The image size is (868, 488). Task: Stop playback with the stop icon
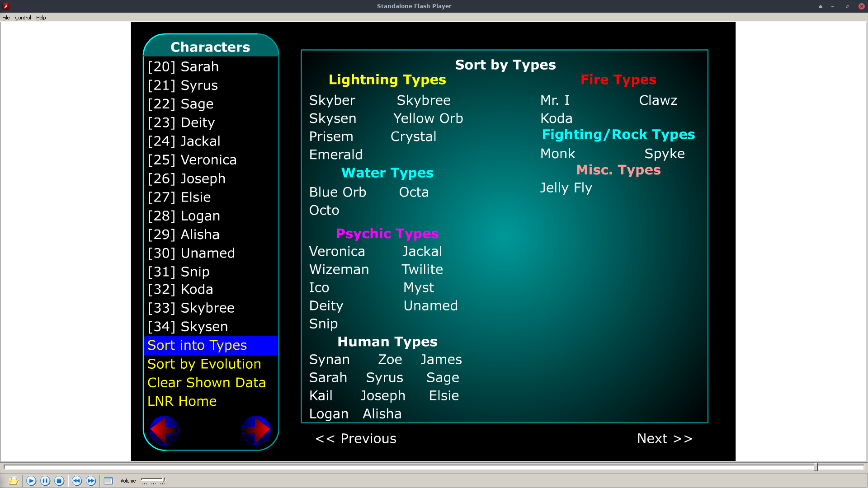pos(59,481)
